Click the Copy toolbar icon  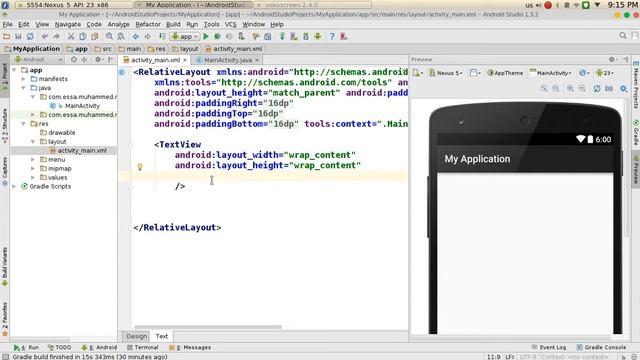(83, 36)
